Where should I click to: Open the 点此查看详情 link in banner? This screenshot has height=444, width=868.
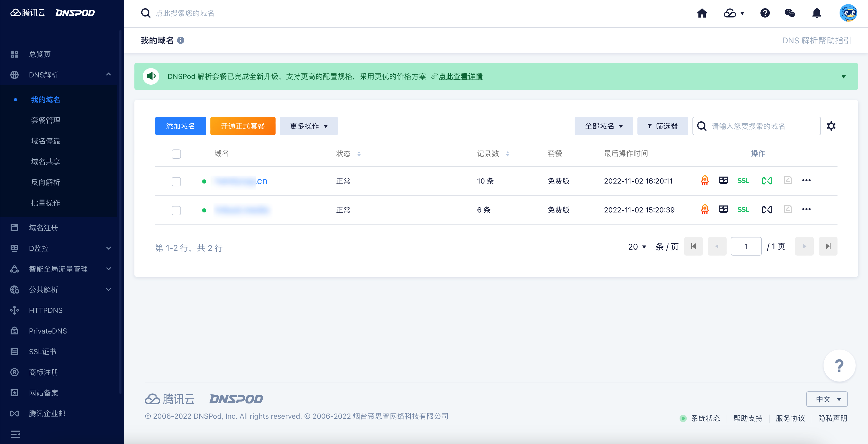460,76
